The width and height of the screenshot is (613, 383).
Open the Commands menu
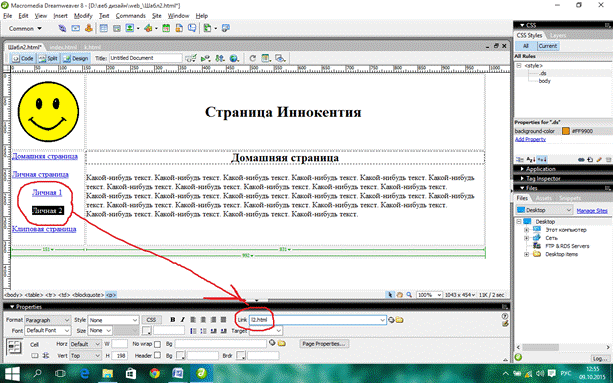pos(130,16)
